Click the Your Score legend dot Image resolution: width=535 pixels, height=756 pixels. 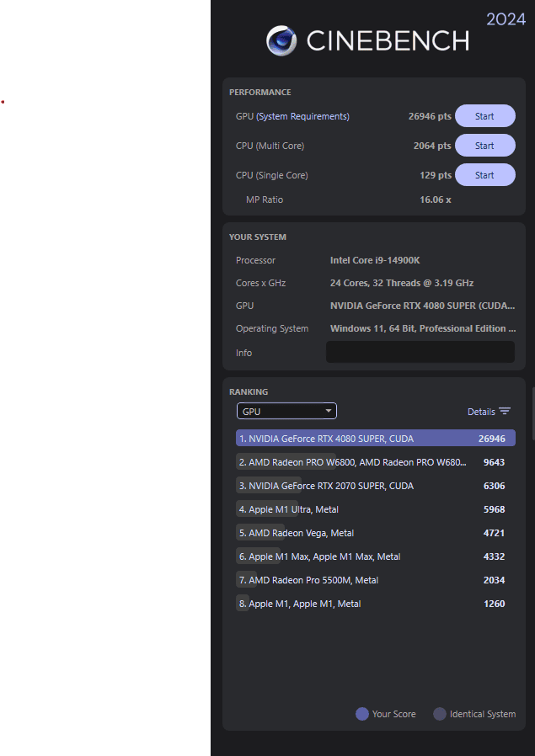pyautogui.click(x=361, y=714)
